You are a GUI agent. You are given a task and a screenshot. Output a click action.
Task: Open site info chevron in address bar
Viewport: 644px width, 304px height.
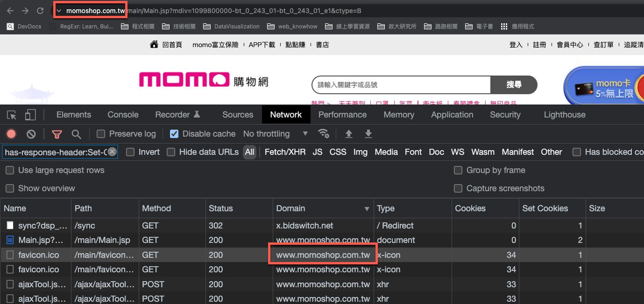pyautogui.click(x=59, y=10)
